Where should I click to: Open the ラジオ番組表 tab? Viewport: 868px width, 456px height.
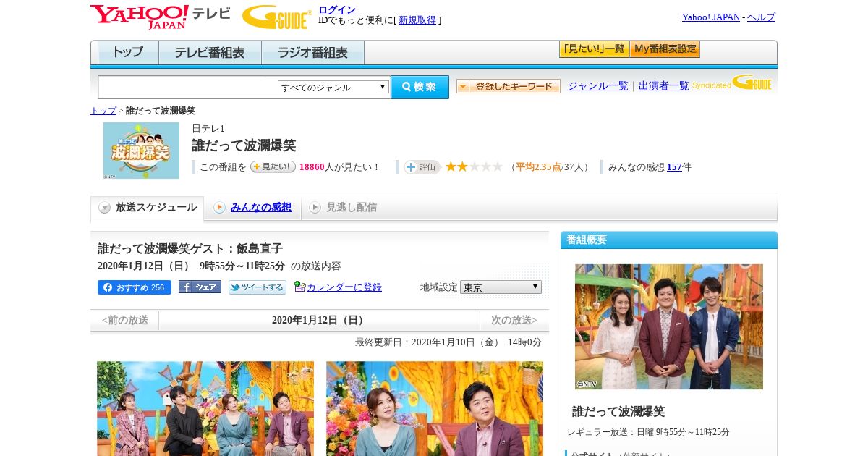pyautogui.click(x=312, y=53)
